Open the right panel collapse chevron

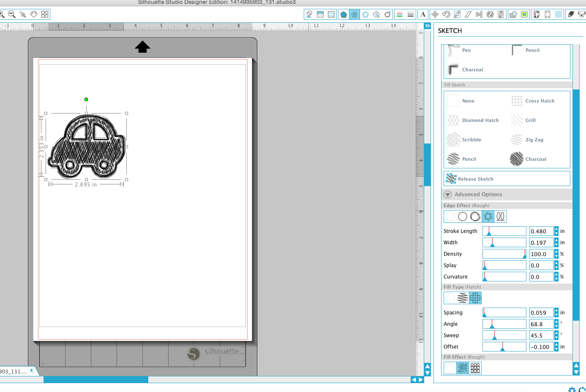click(x=427, y=25)
